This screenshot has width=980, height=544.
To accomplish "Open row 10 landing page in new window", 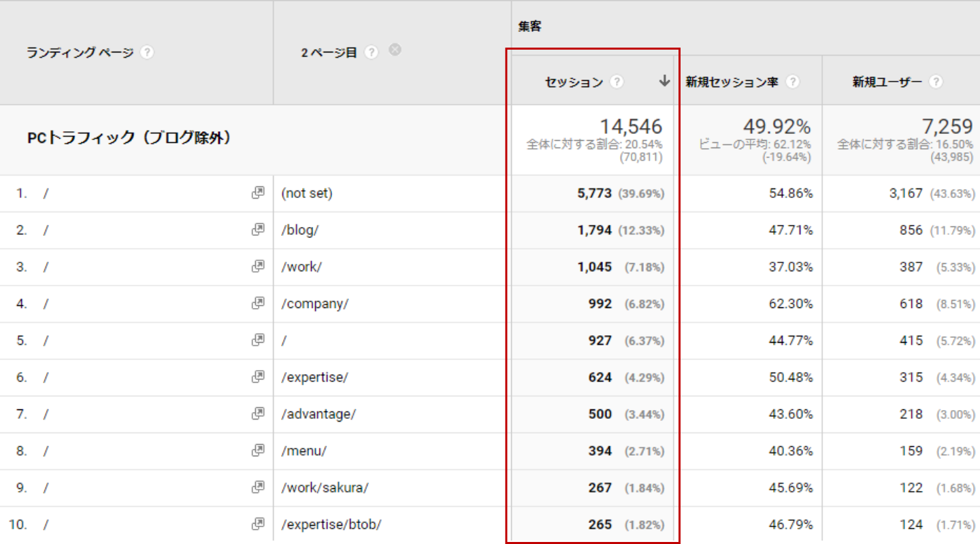I will (x=258, y=524).
